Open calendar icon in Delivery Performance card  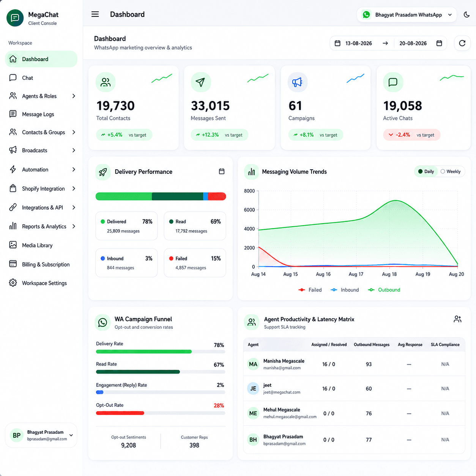(x=222, y=172)
